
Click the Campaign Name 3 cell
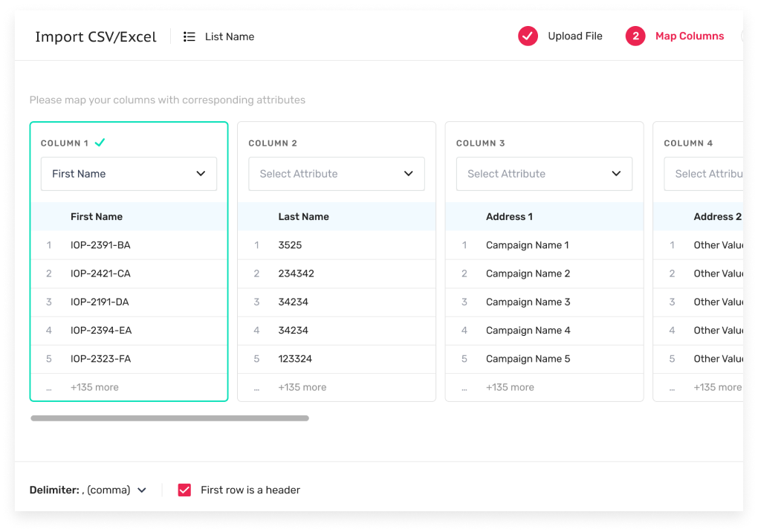528,302
